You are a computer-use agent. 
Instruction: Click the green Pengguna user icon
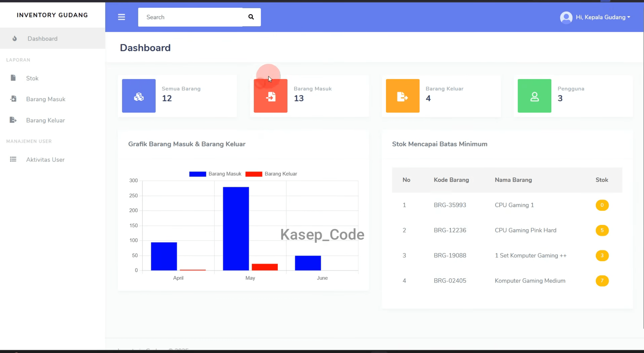click(534, 96)
